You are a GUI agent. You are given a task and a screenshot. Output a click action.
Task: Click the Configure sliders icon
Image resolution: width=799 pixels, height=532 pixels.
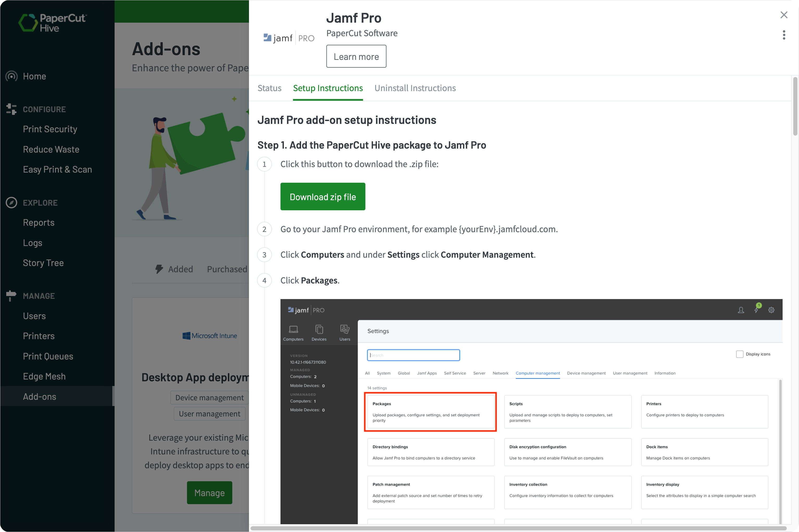[11, 109]
